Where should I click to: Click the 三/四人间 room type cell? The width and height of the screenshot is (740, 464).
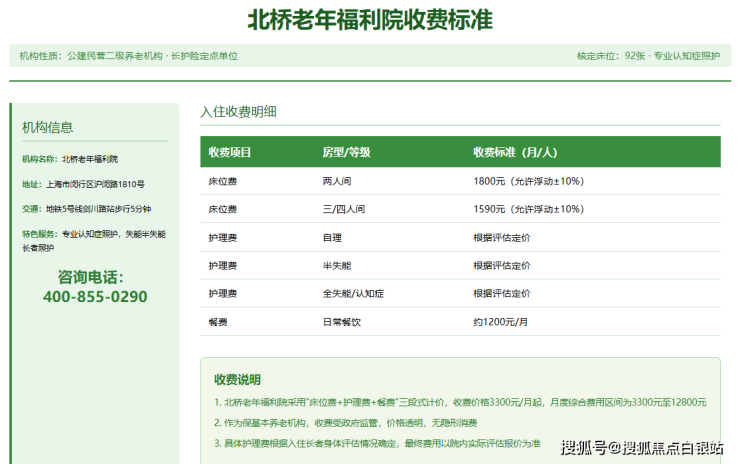(344, 209)
